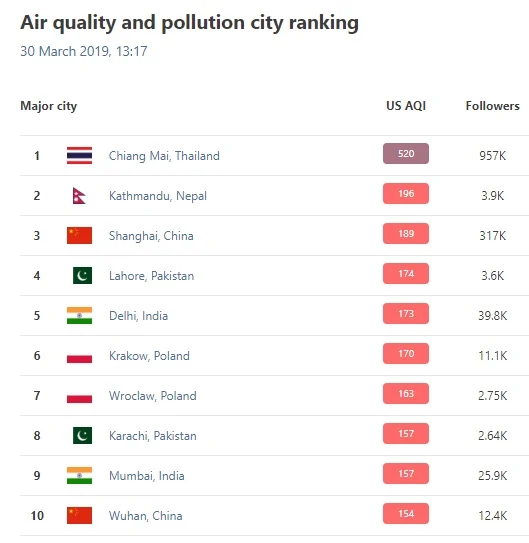The width and height of the screenshot is (529, 543).
Task: Click the Poland flag beside Wroclaw
Action: (x=79, y=395)
